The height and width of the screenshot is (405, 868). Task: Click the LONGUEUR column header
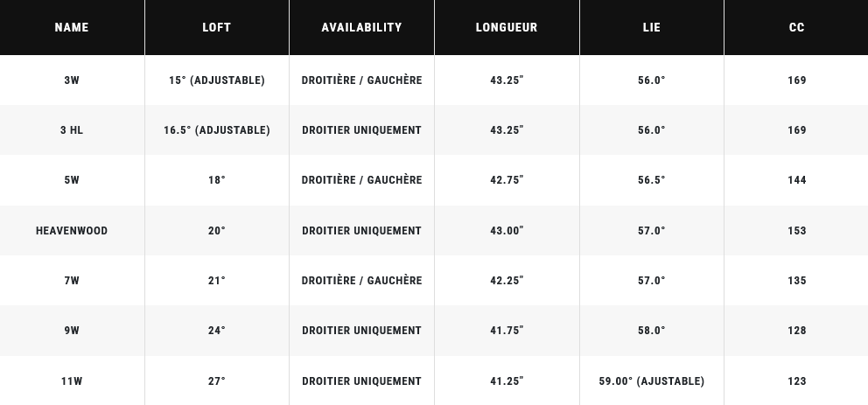pyautogui.click(x=507, y=27)
